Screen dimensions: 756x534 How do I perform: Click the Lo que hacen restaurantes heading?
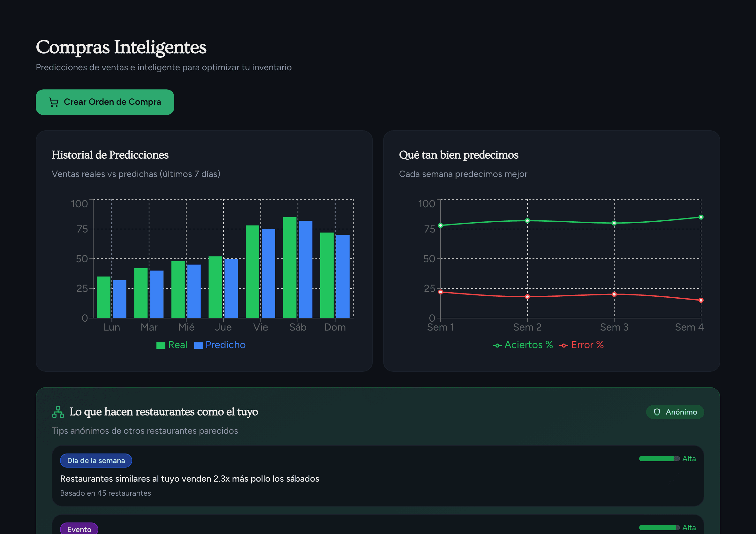pyautogui.click(x=164, y=412)
